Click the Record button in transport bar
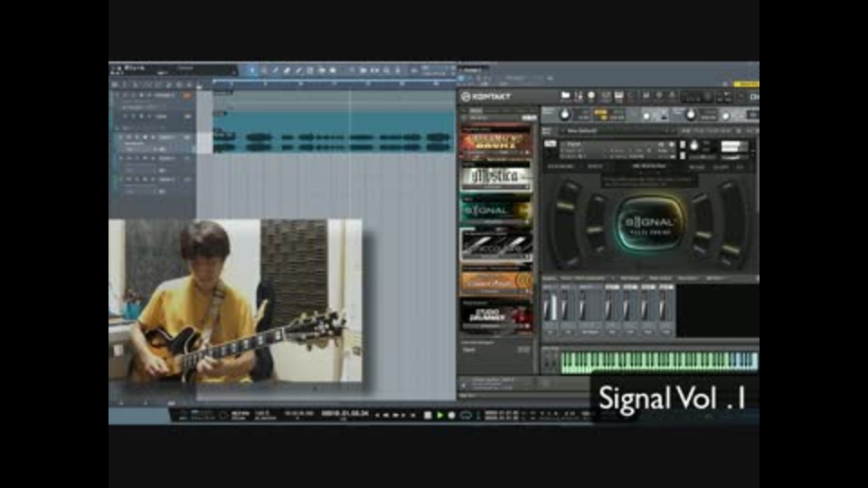 click(x=452, y=415)
